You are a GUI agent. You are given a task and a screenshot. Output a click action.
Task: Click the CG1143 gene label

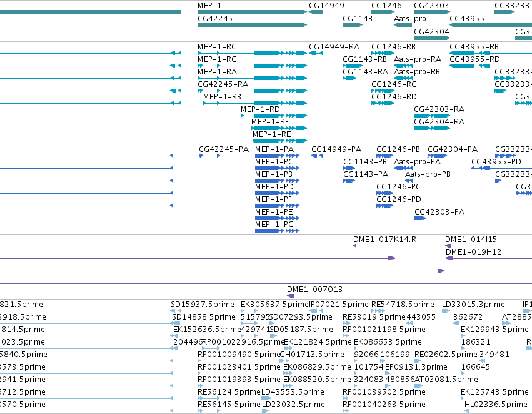pyautogui.click(x=358, y=19)
